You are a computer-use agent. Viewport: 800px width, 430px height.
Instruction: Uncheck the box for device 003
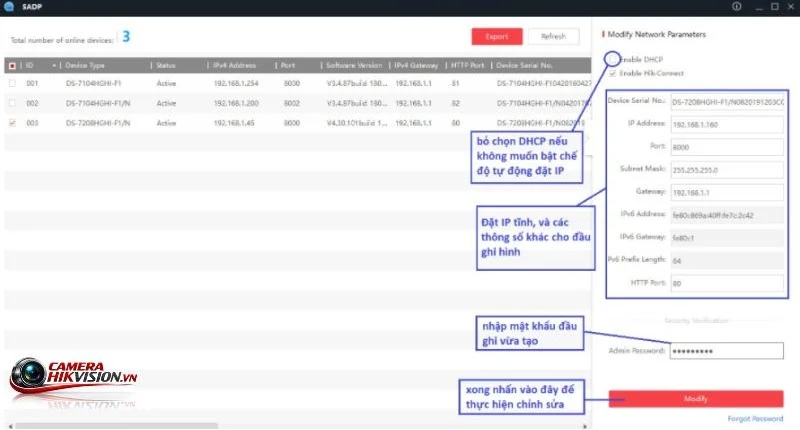(x=12, y=123)
